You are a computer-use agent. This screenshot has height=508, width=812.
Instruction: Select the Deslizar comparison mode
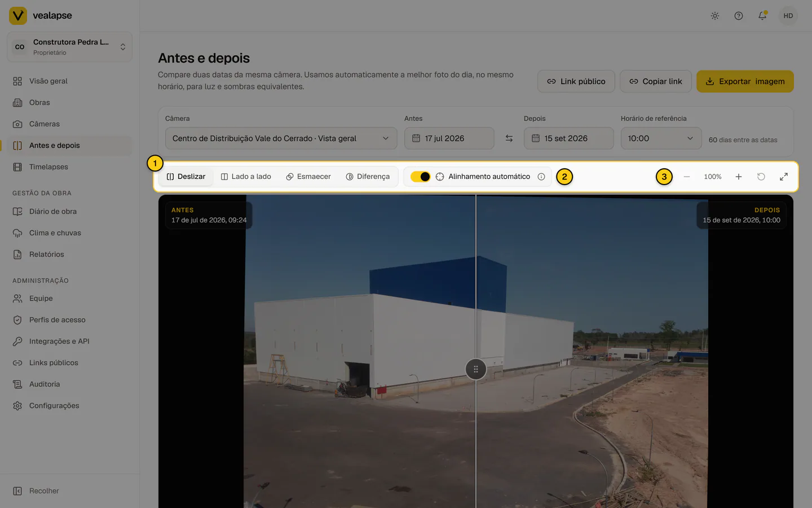pos(186,177)
